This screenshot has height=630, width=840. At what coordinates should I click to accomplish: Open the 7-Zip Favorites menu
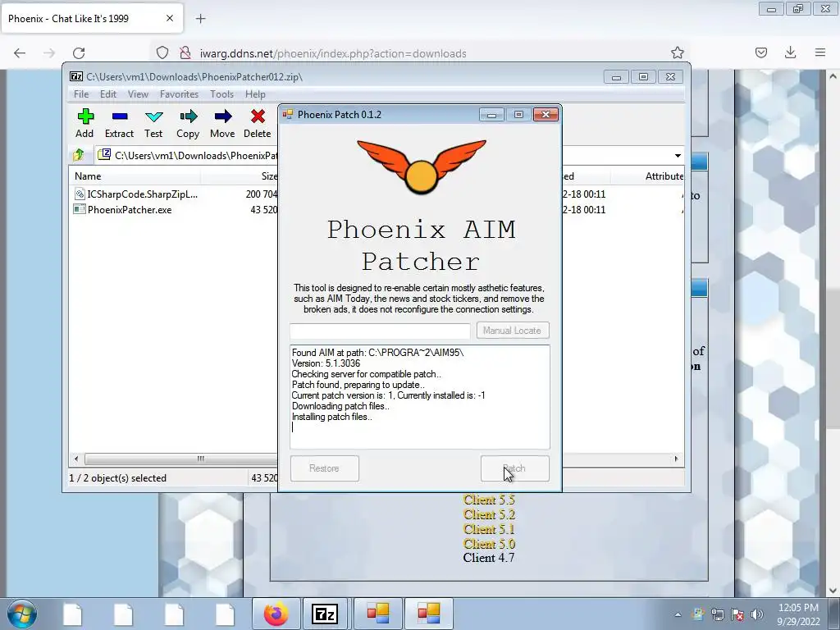(x=179, y=94)
